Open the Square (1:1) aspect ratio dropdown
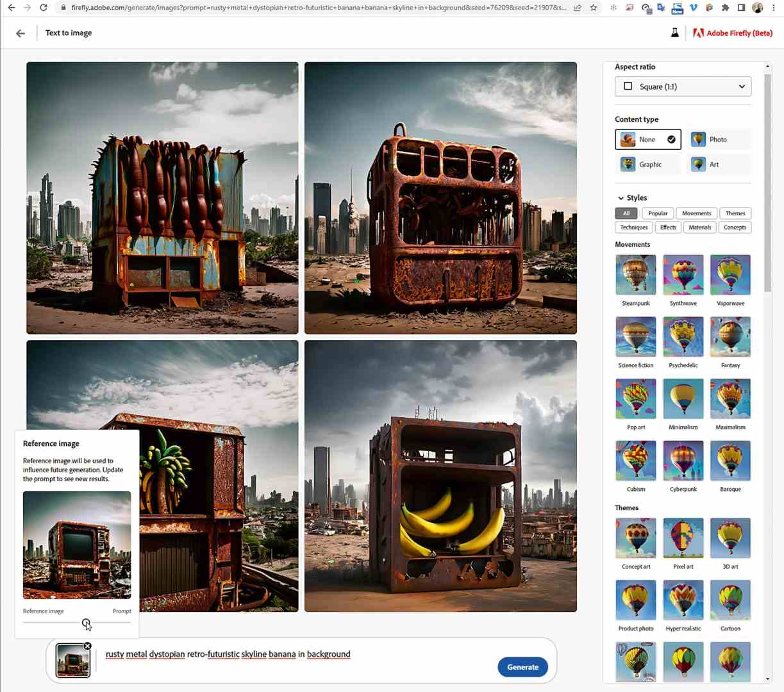784x692 pixels. [682, 86]
